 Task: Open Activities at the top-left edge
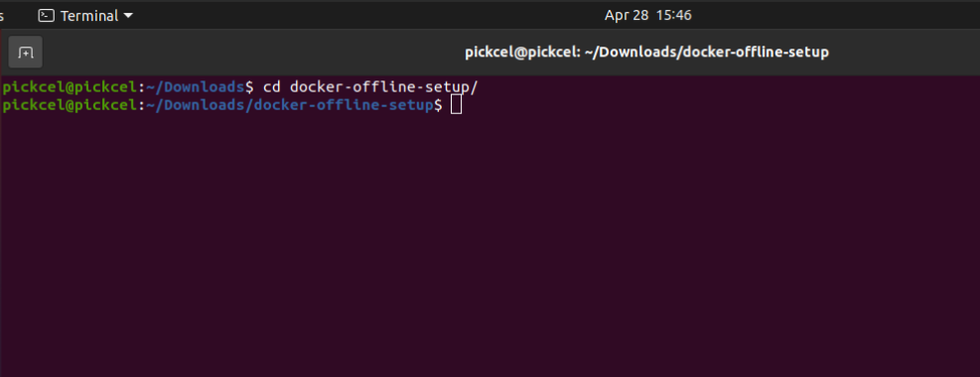pyautogui.click(x=2, y=16)
